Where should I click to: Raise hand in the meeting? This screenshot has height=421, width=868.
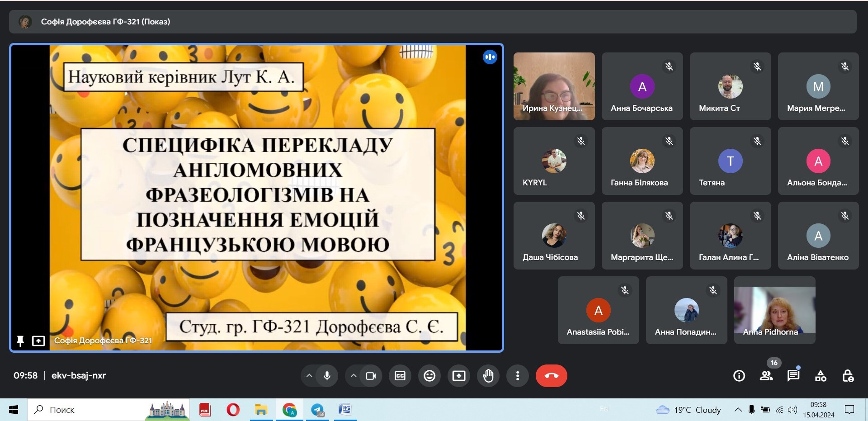tap(488, 376)
